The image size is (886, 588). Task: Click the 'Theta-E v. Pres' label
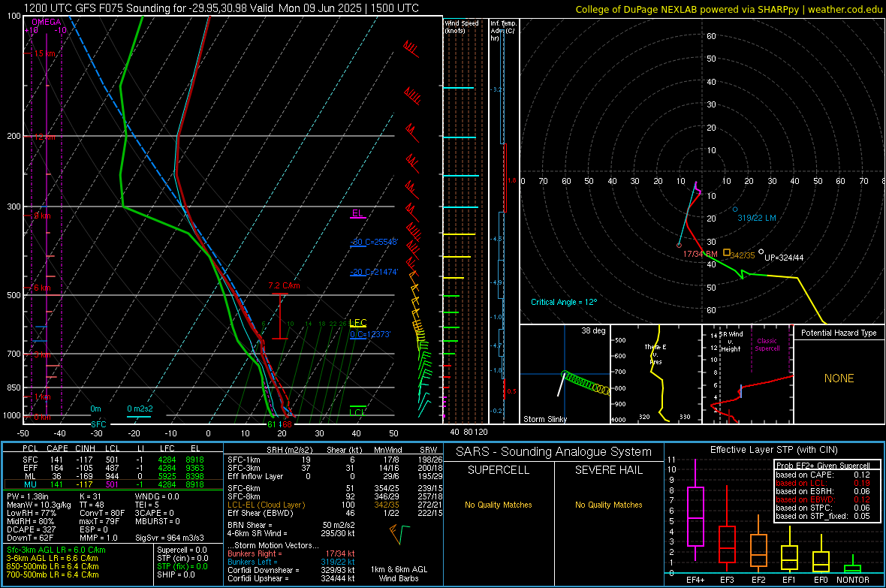coord(655,354)
